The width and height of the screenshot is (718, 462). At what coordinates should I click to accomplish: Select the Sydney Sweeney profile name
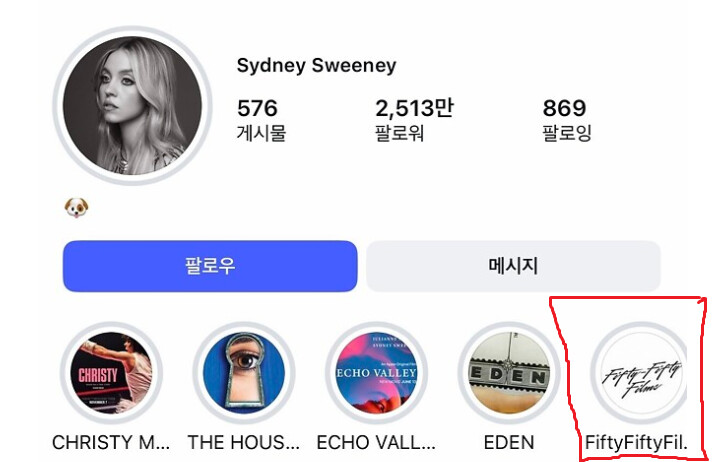316,65
